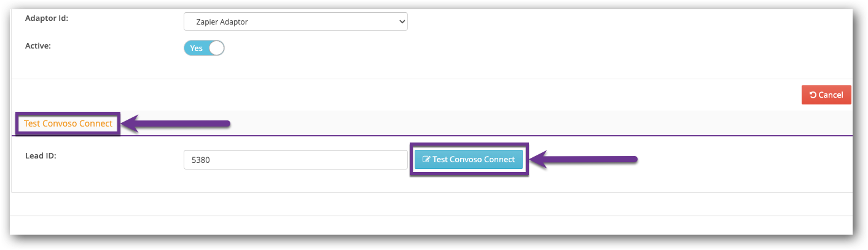Click the edit icon on Test Convoso Connect button
Viewport: 868px width, 250px height.
tap(426, 160)
